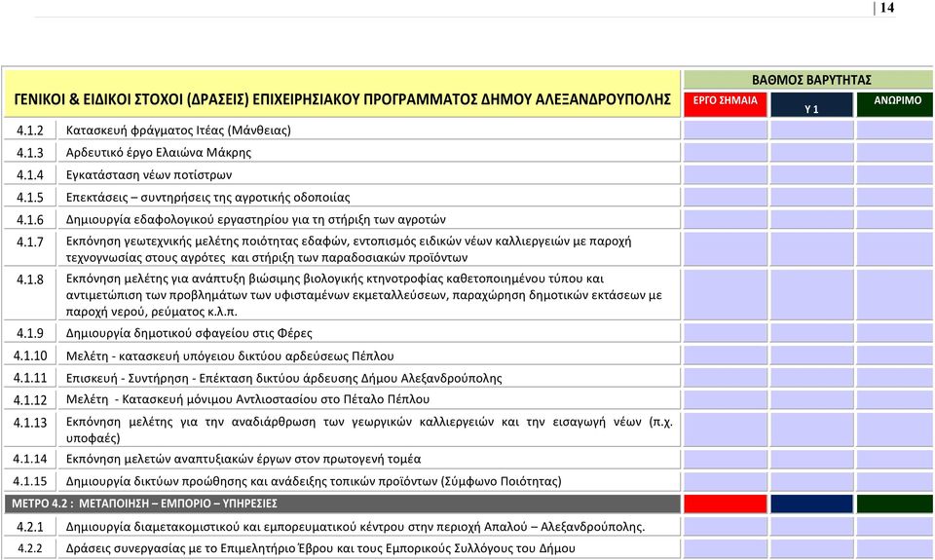Select text 'Εκπόνηση γεωτεχνικής μελέτης ποιότητας εδαφών'

[208, 242]
